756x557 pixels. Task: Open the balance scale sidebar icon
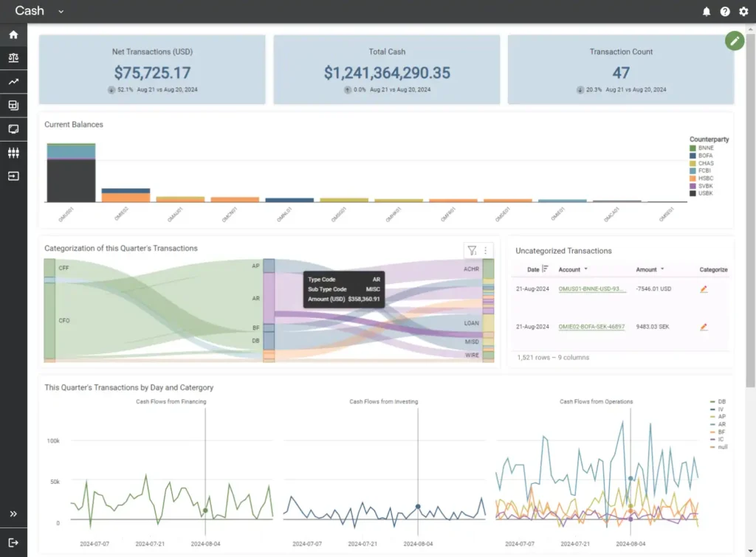[x=13, y=58]
